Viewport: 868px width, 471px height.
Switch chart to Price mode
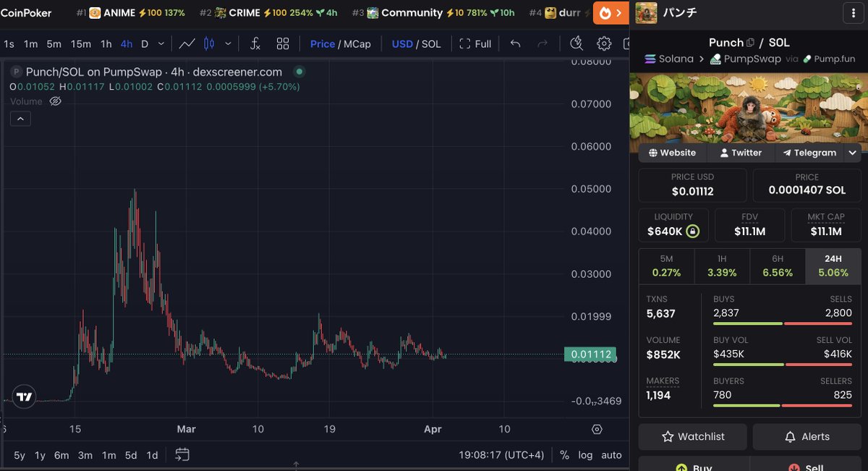pos(323,44)
